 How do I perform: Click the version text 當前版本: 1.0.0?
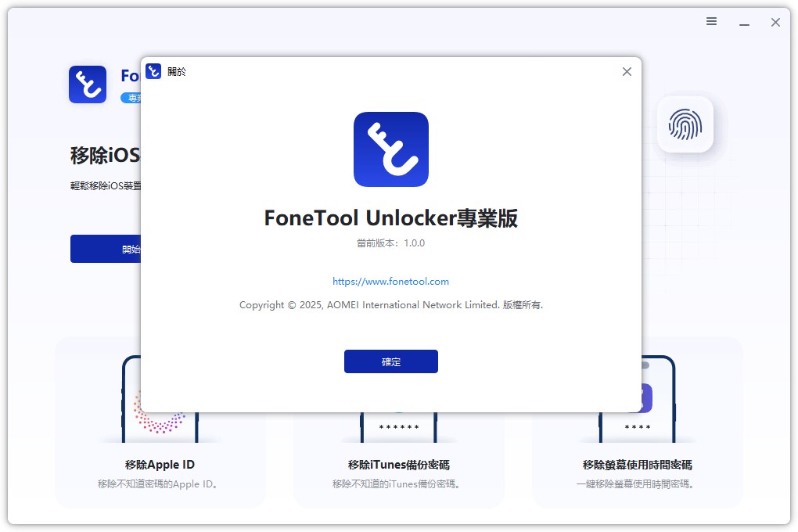pyautogui.click(x=391, y=243)
